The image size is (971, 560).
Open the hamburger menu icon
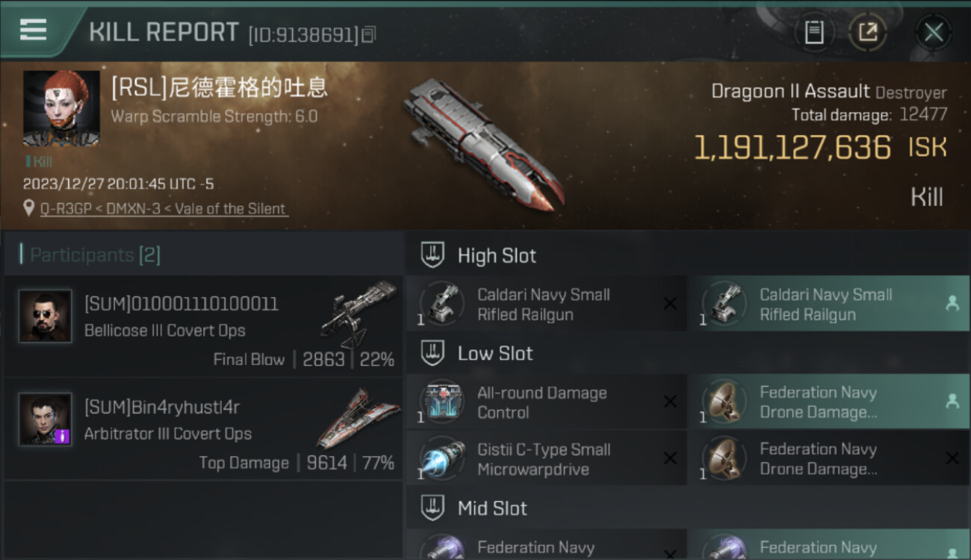pos(33,31)
